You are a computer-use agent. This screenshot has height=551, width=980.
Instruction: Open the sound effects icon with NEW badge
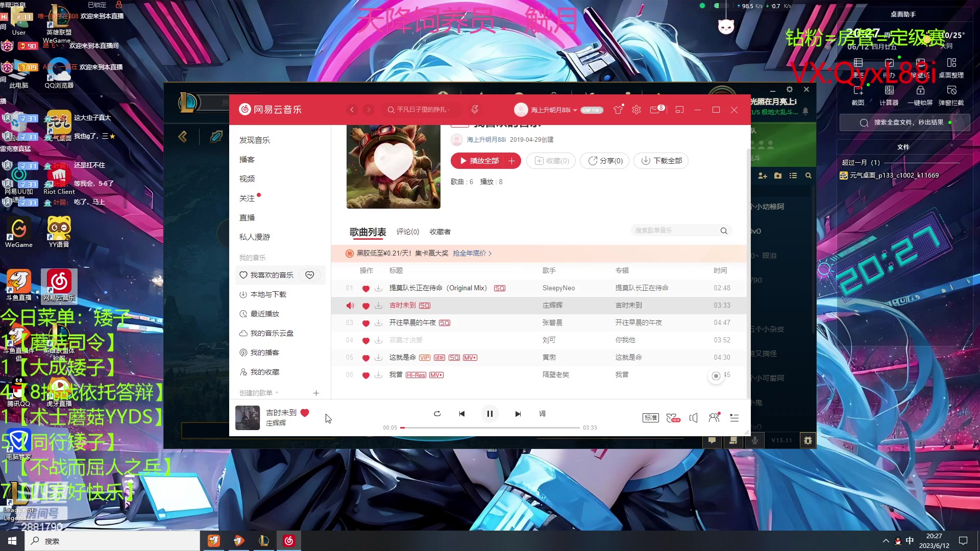[x=672, y=417]
